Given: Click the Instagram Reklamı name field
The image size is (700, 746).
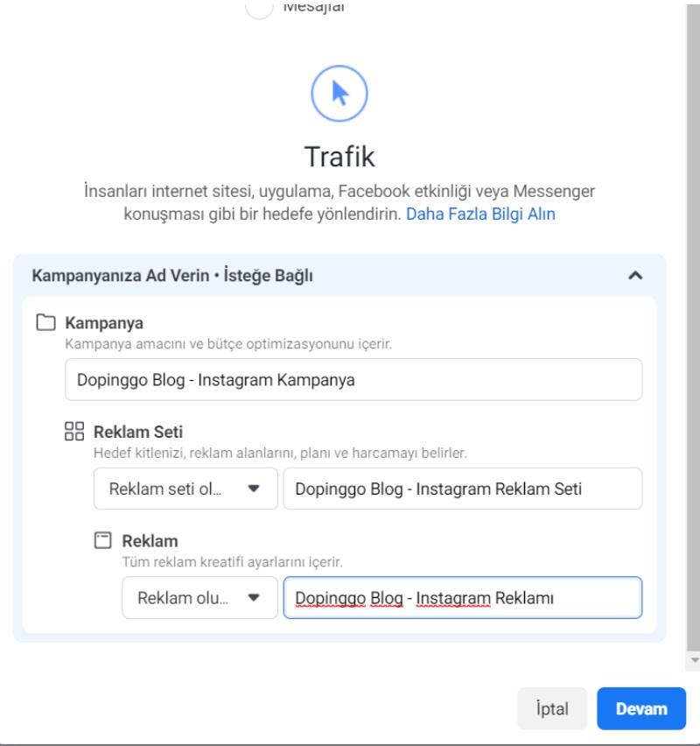Looking at the screenshot, I should [x=463, y=597].
